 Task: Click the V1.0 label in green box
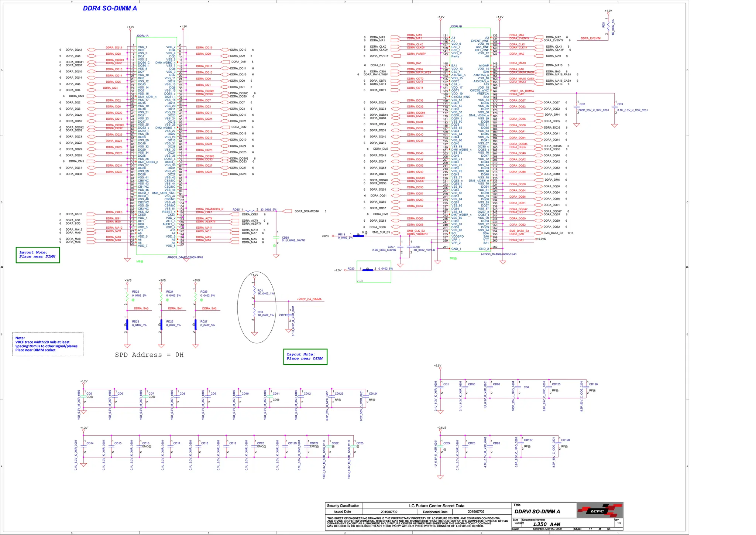coord(360,281)
